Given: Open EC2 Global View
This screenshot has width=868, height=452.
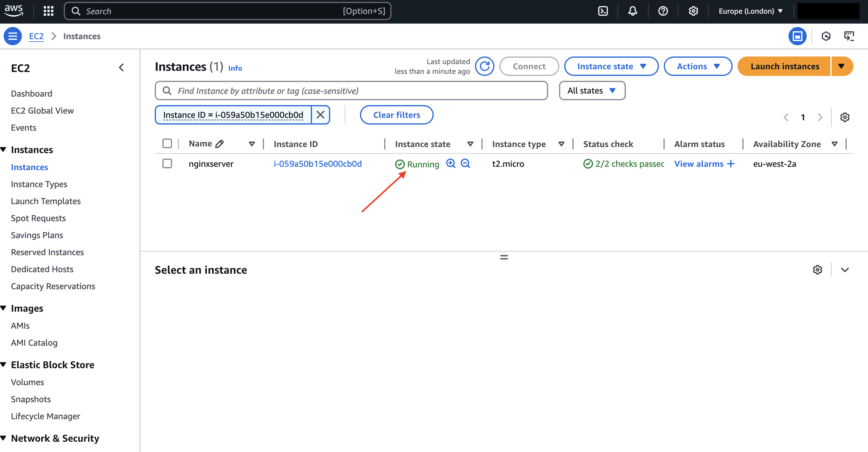Looking at the screenshot, I should tap(42, 110).
